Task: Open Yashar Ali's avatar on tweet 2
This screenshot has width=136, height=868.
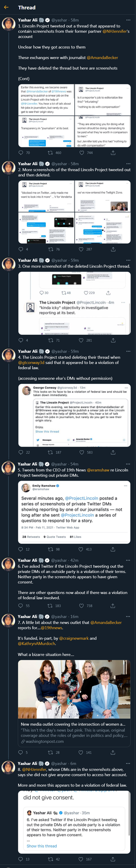Action: 9,168
